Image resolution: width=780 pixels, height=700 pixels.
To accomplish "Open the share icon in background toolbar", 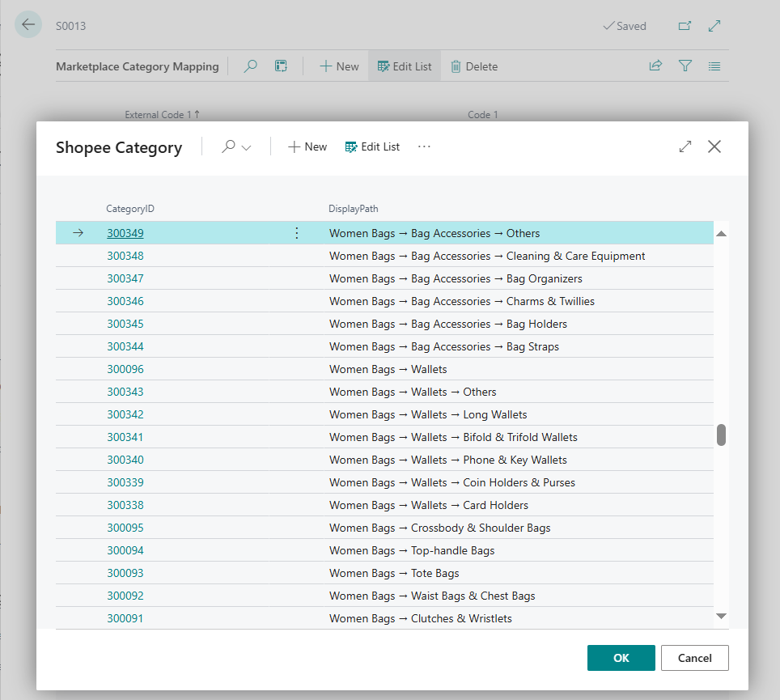I will tap(655, 66).
